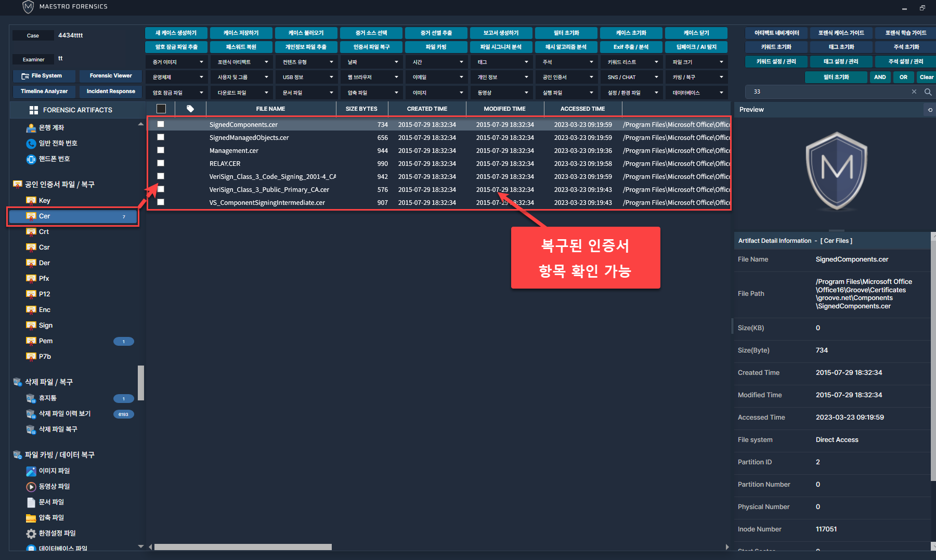Expand the USB 정보 dropdown filter
Screen dimensions: 936x560
click(x=307, y=77)
